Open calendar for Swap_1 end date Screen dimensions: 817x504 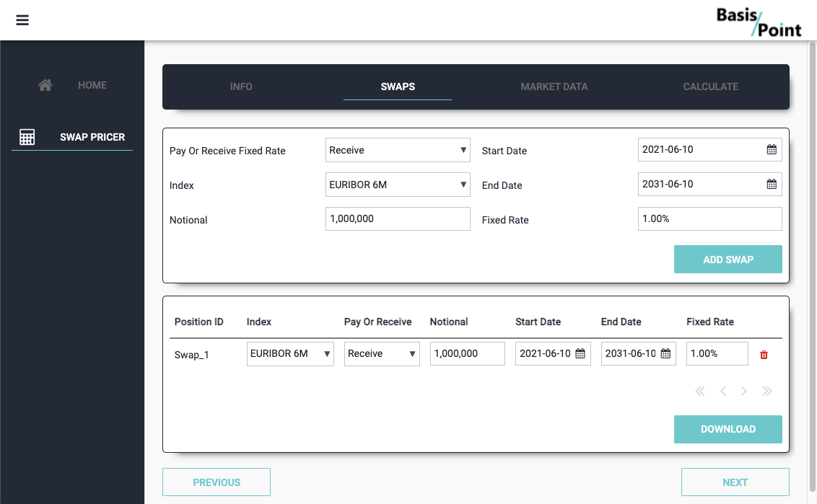point(665,354)
